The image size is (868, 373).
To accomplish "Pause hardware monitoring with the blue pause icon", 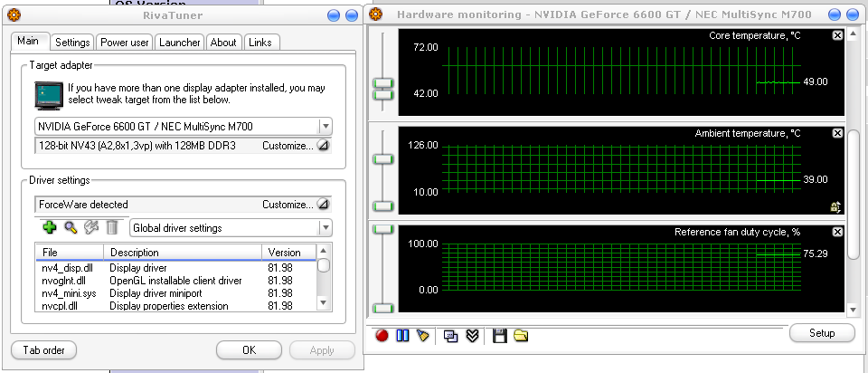I will pos(402,335).
